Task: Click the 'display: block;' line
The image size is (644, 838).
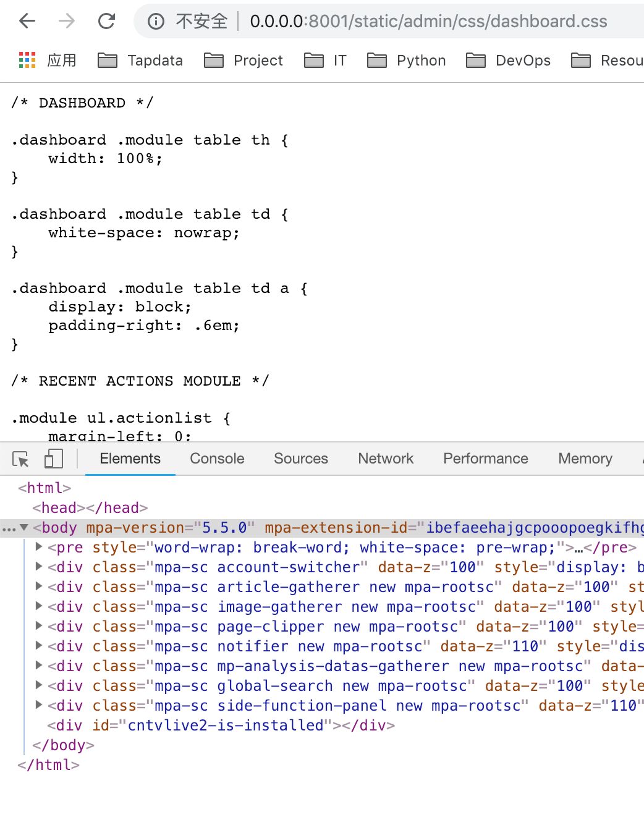Action: 120,307
